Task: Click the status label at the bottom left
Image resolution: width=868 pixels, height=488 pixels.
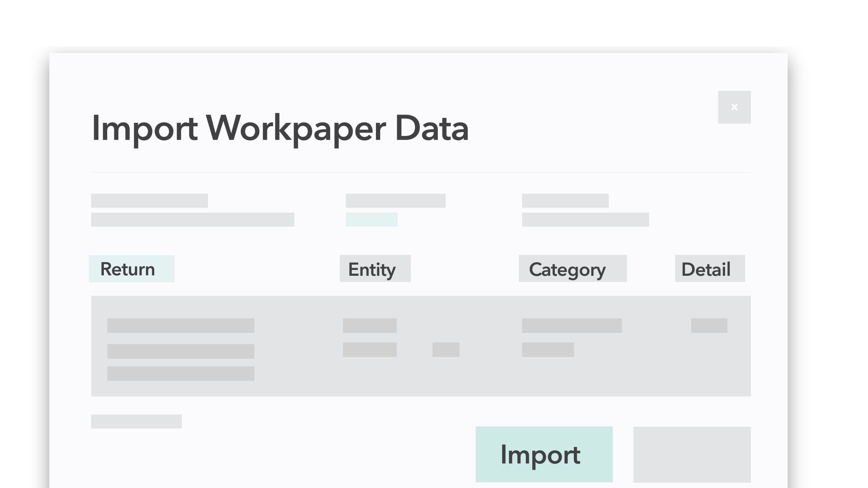Action: coord(136,421)
